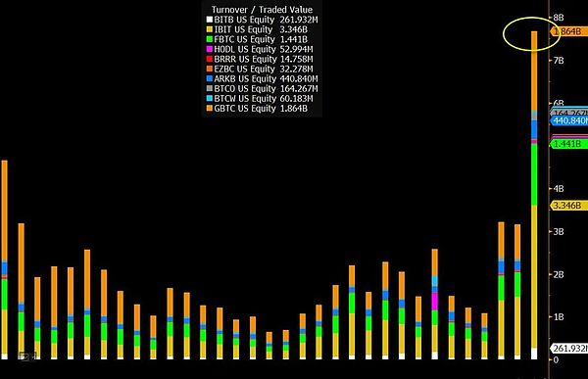
Task: Click the red BRRR legend color swatch
Action: (210, 59)
